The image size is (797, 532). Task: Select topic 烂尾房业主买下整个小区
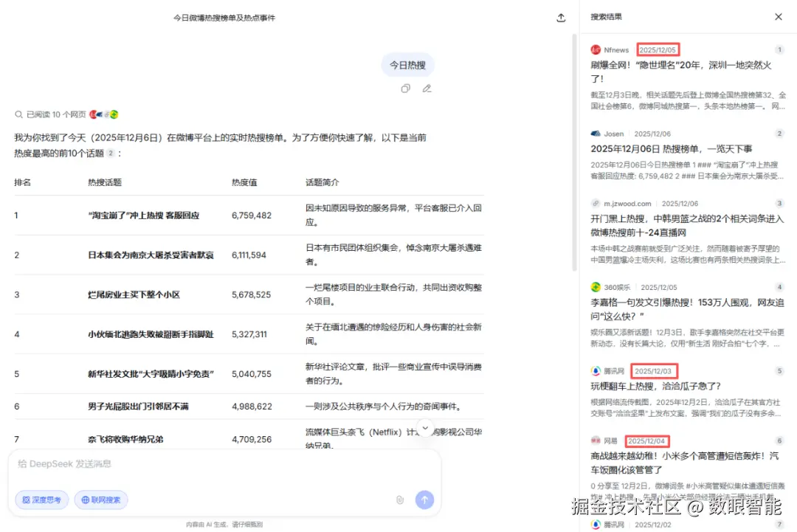tap(134, 294)
